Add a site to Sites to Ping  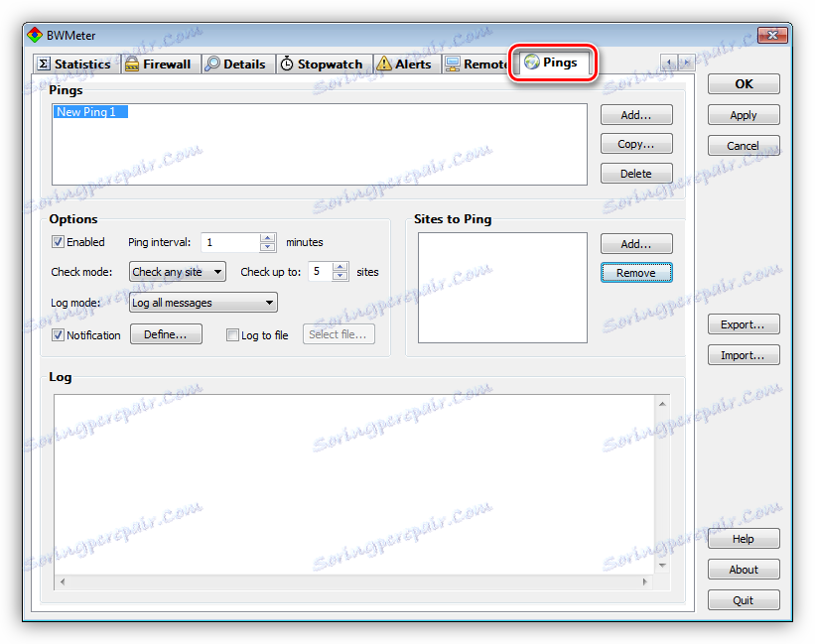click(636, 243)
